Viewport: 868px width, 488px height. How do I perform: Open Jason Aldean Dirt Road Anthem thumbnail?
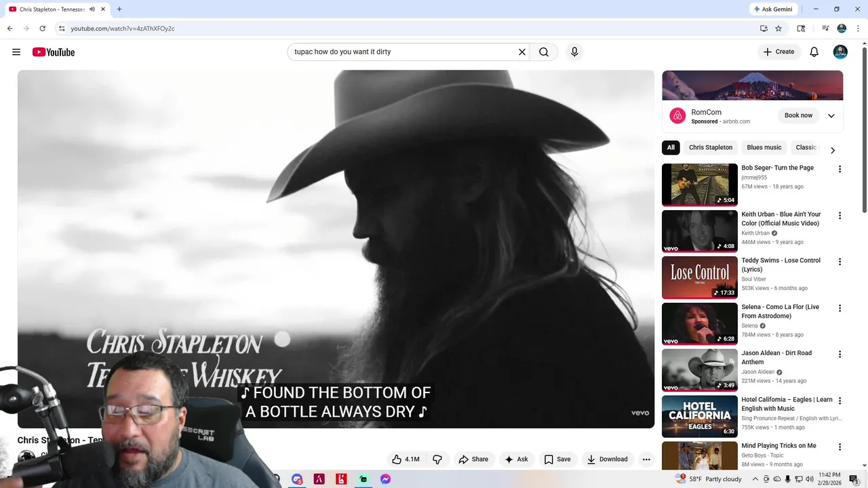pyautogui.click(x=700, y=370)
